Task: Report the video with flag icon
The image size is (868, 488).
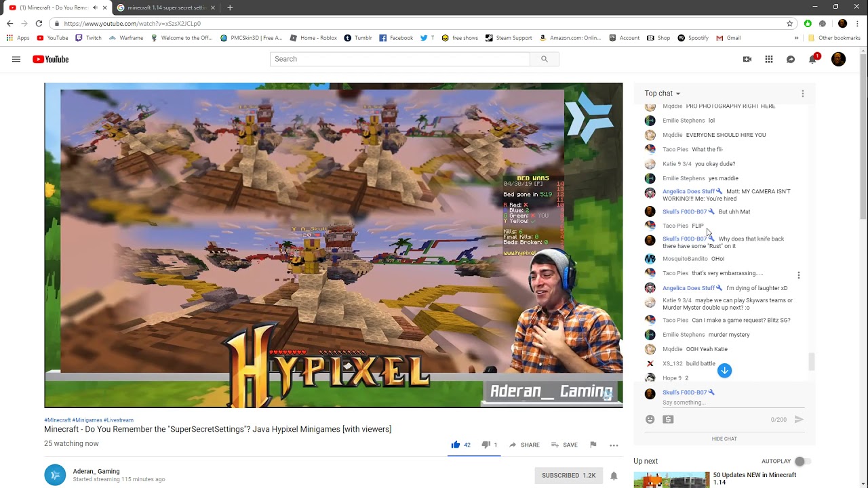Action: pos(593,445)
